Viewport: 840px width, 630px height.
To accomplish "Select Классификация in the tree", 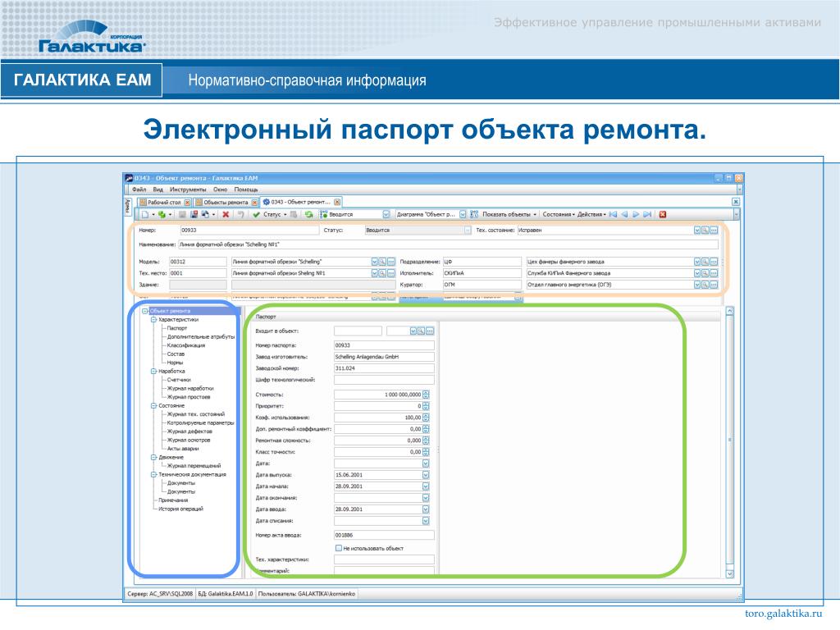I will (186, 345).
